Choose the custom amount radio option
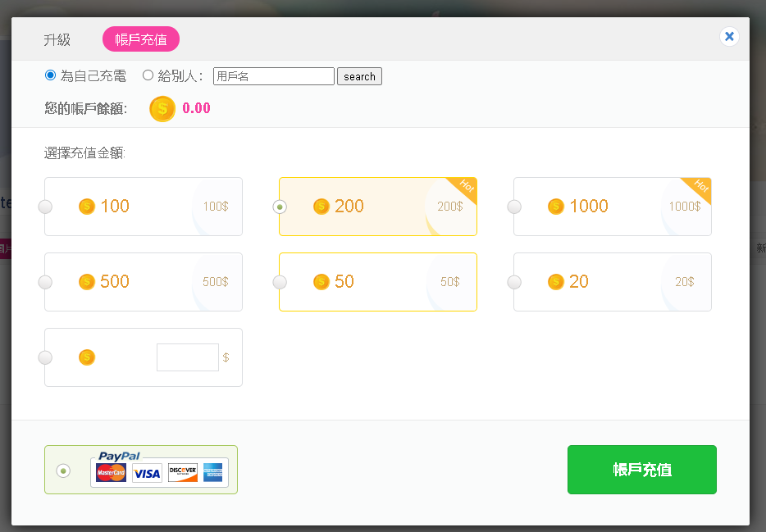The image size is (766, 532). 45,357
